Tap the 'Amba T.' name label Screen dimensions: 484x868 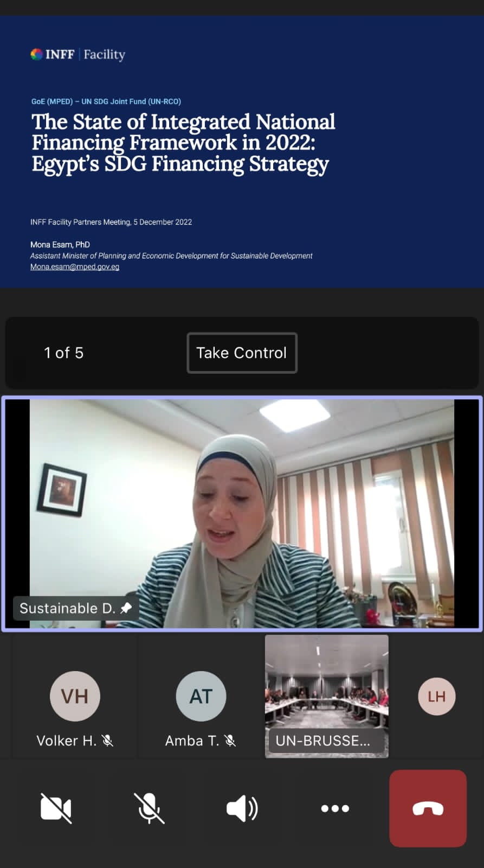[x=192, y=741]
